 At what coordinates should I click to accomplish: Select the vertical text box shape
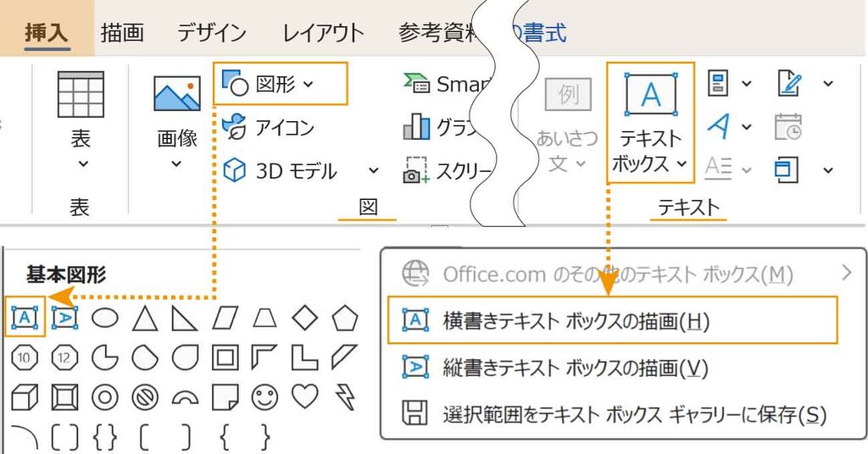(x=64, y=318)
